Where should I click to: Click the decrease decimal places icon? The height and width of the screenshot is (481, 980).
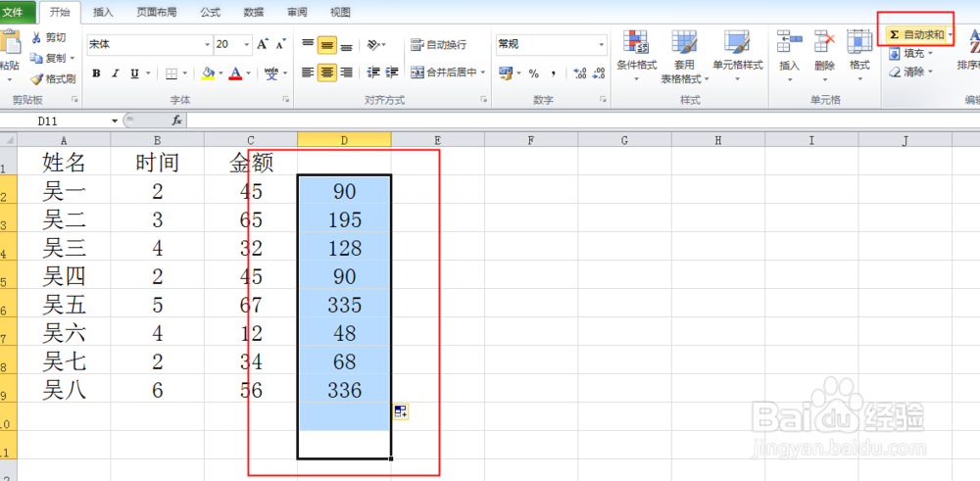coord(599,73)
